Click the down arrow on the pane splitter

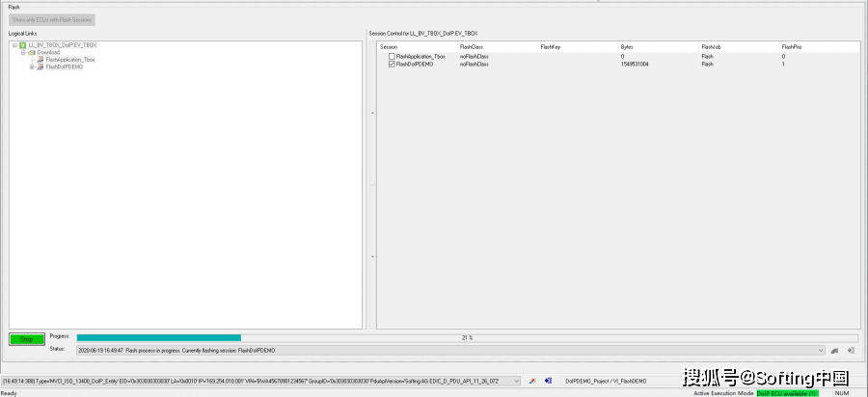(x=372, y=256)
